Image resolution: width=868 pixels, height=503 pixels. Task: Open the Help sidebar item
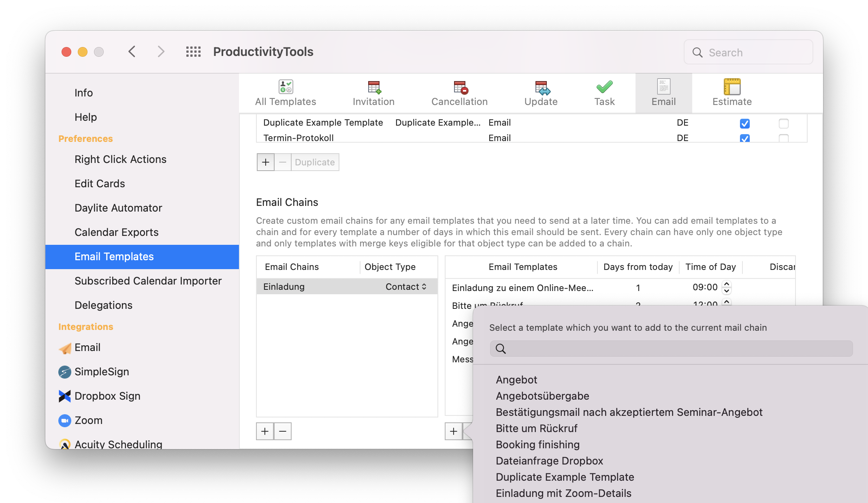(85, 117)
